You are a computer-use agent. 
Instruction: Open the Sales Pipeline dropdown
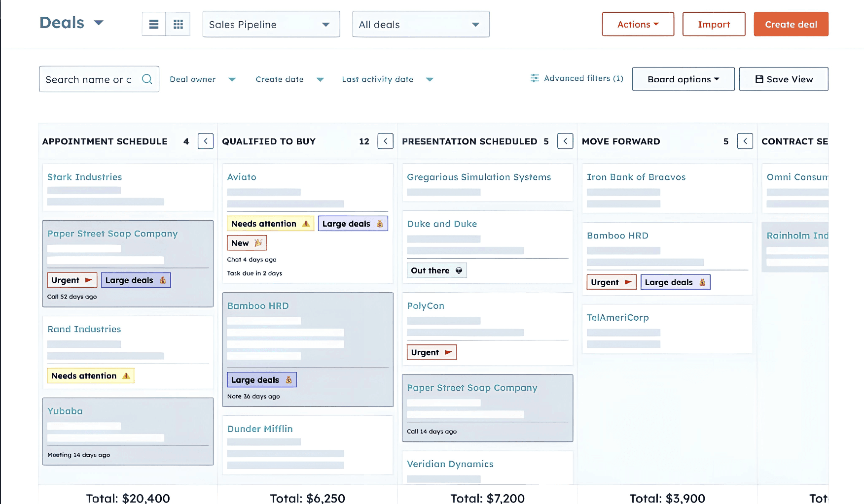[271, 24]
